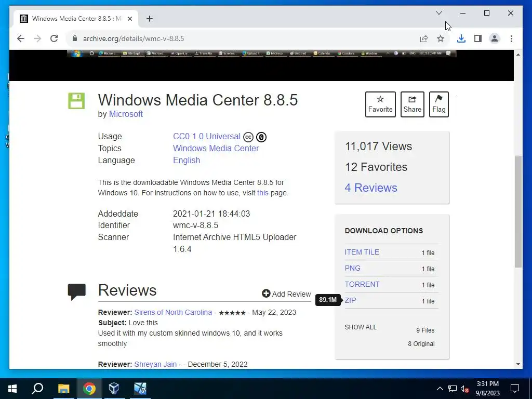The height and width of the screenshot is (399, 532).
Task: Open reviewer Sirens of North Carolina profile
Action: [x=173, y=312]
